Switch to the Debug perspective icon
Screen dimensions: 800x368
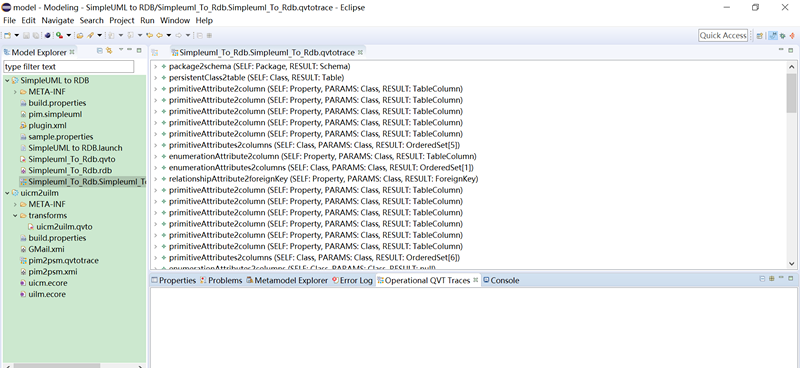click(x=783, y=35)
